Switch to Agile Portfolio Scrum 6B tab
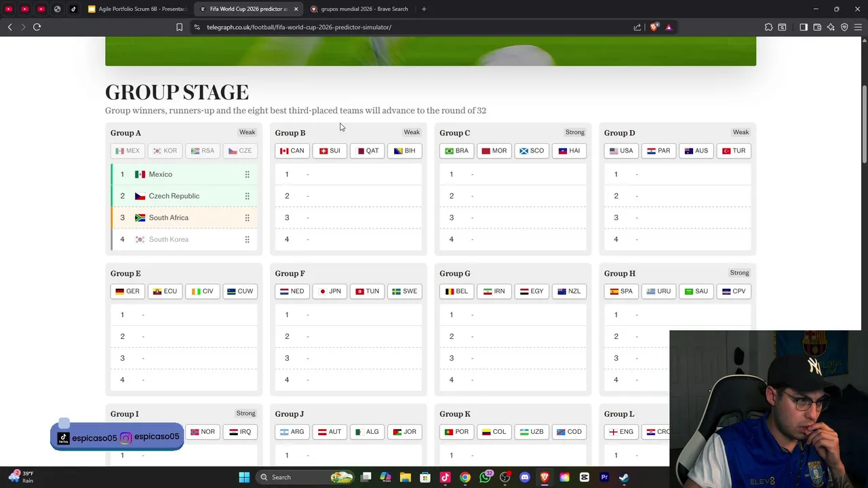 tap(137, 9)
